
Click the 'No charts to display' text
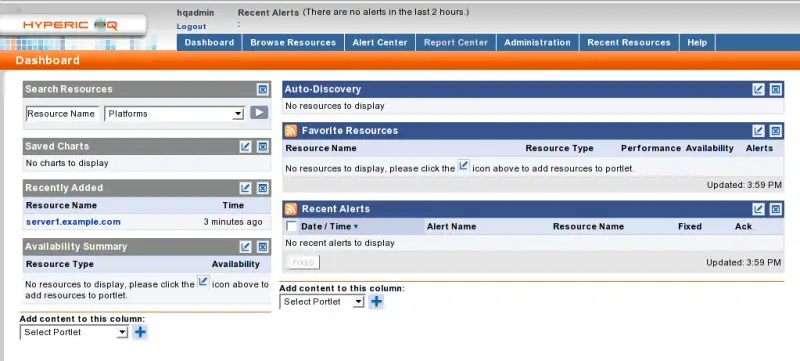click(67, 163)
